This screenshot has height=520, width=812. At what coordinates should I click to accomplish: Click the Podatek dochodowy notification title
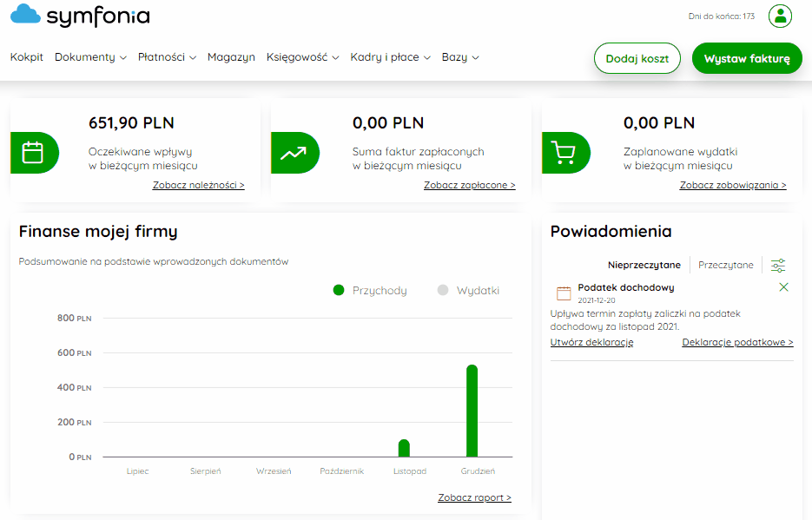(x=626, y=287)
